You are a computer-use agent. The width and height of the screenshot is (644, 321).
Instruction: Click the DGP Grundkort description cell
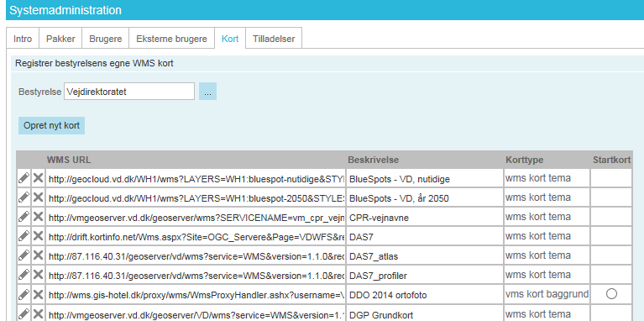tap(425, 313)
